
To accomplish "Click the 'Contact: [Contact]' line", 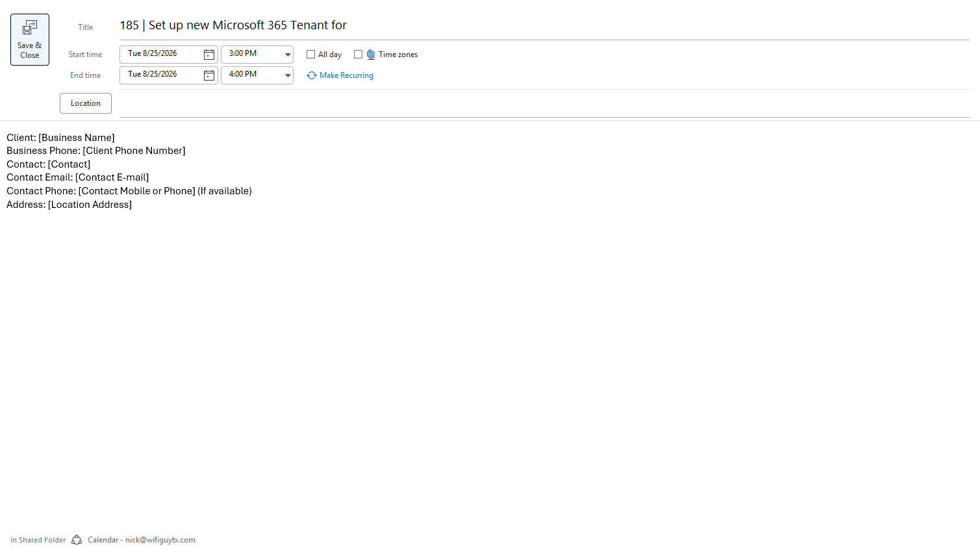I will tap(49, 164).
